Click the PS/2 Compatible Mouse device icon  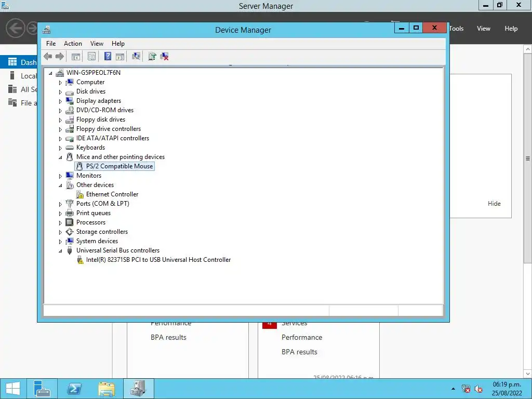point(79,166)
